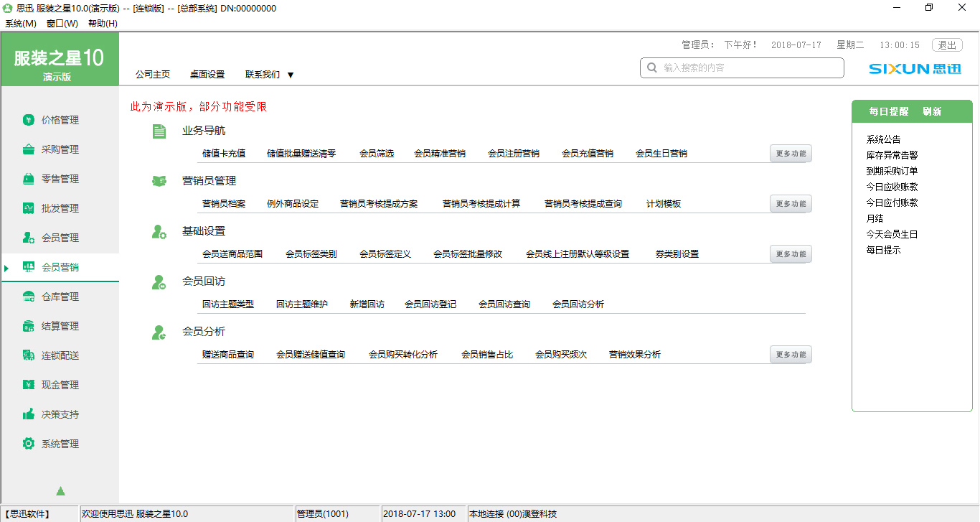The image size is (980, 522).
Task: Click the 系统管理 gear icon
Action: [x=29, y=444]
